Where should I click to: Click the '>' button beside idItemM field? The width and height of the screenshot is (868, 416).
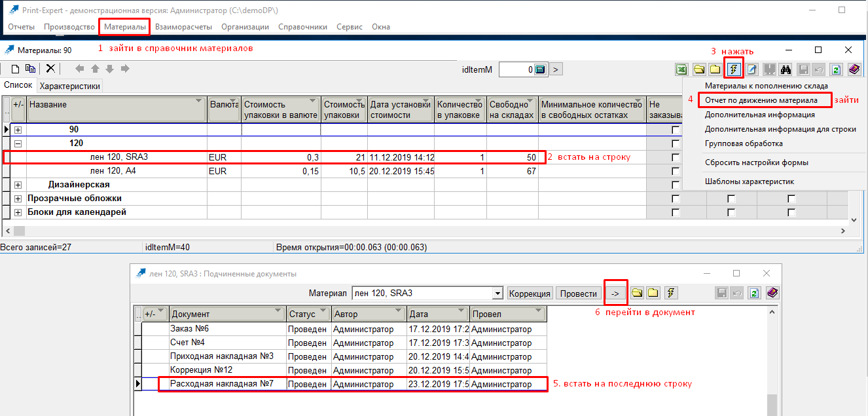tap(555, 69)
